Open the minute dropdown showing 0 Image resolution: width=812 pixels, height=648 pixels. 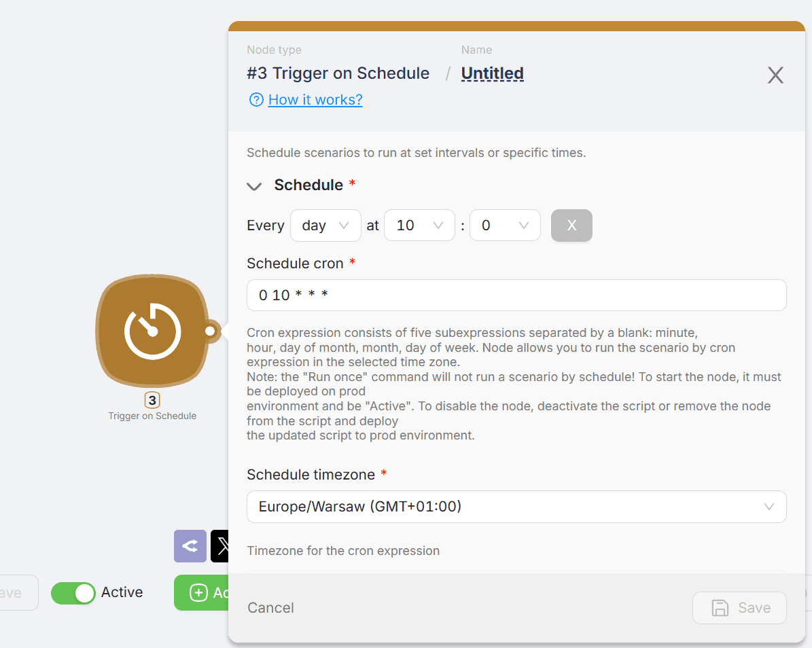click(x=505, y=225)
